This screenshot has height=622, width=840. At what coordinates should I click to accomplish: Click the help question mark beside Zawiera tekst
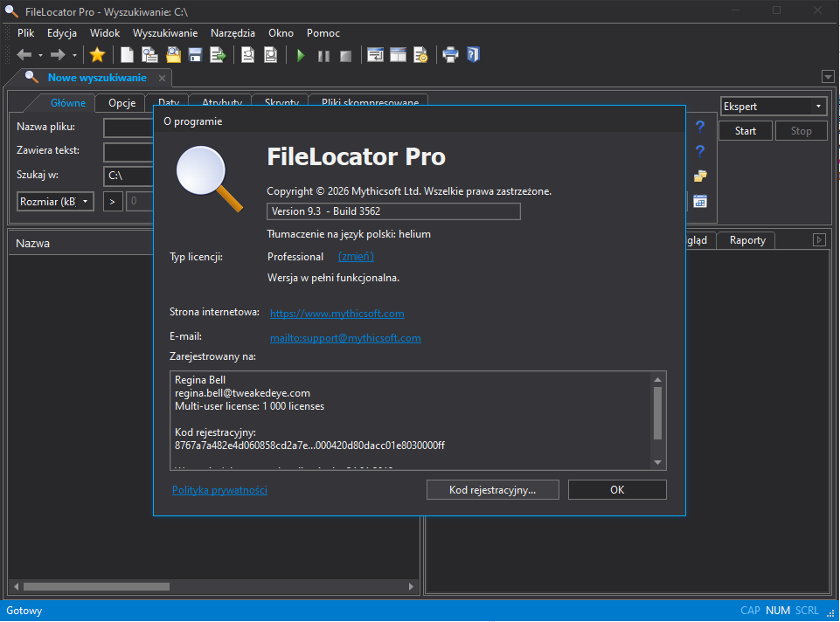coord(699,151)
